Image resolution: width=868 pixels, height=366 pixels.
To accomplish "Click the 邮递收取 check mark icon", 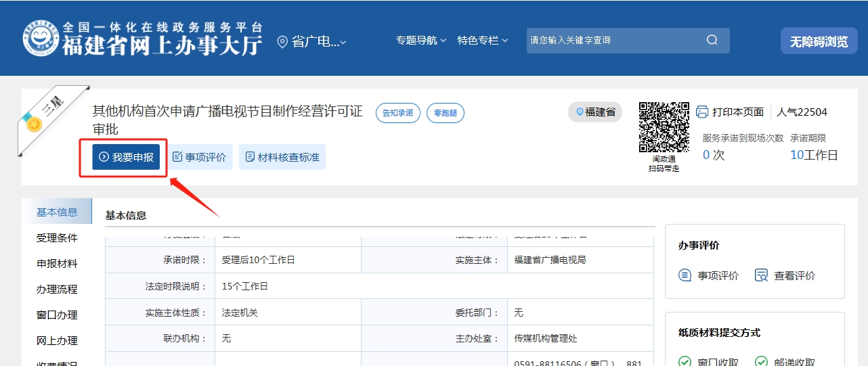I will [x=762, y=362].
